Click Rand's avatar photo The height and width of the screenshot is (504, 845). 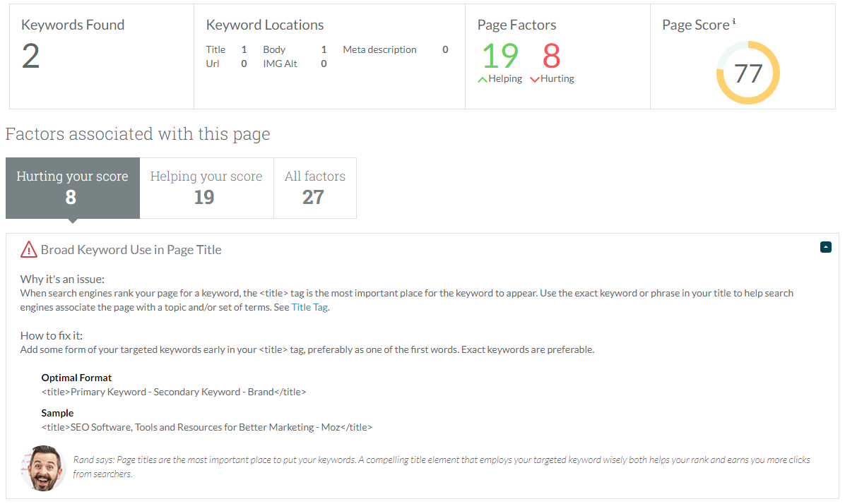click(43, 467)
